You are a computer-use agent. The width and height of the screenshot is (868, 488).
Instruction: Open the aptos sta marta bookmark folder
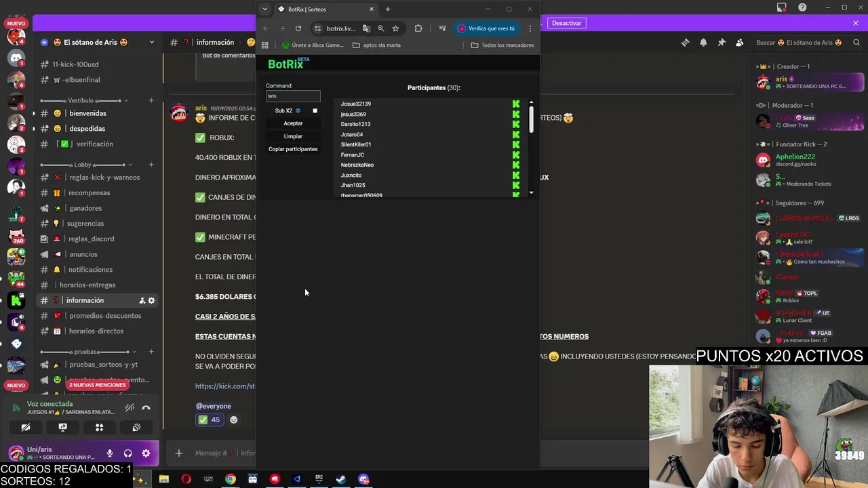pos(377,45)
